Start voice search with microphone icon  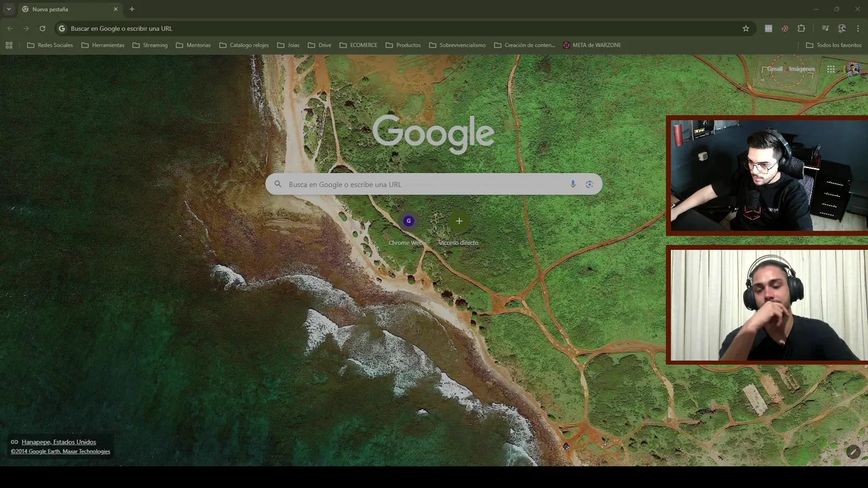[x=573, y=184]
